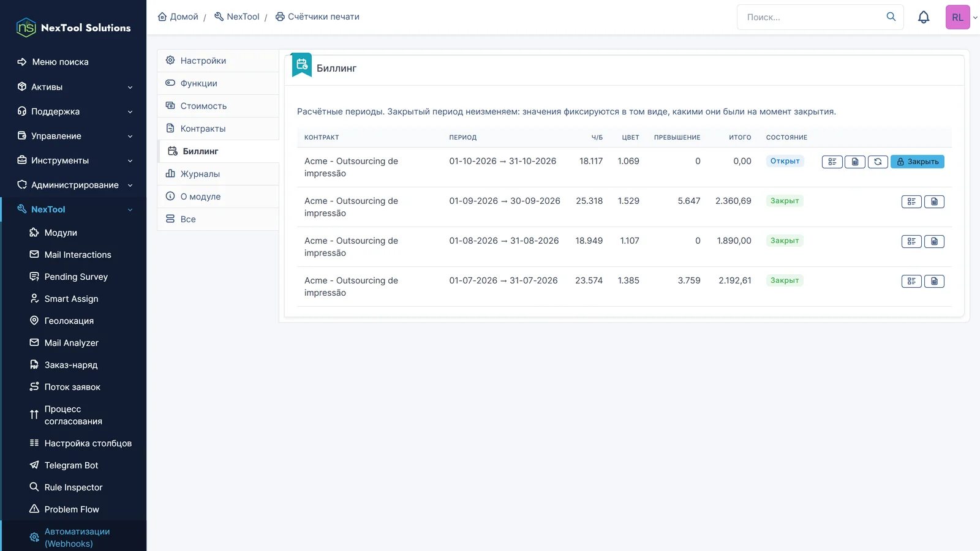This screenshot has width=980, height=551.
Task: Expand the Управление sidebar menu
Action: 75,136
